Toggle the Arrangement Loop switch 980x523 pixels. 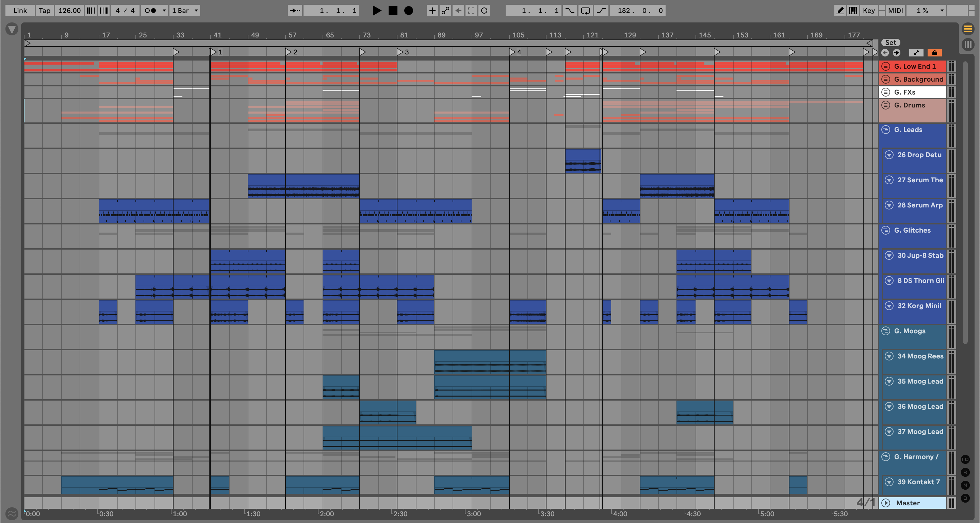coord(585,11)
